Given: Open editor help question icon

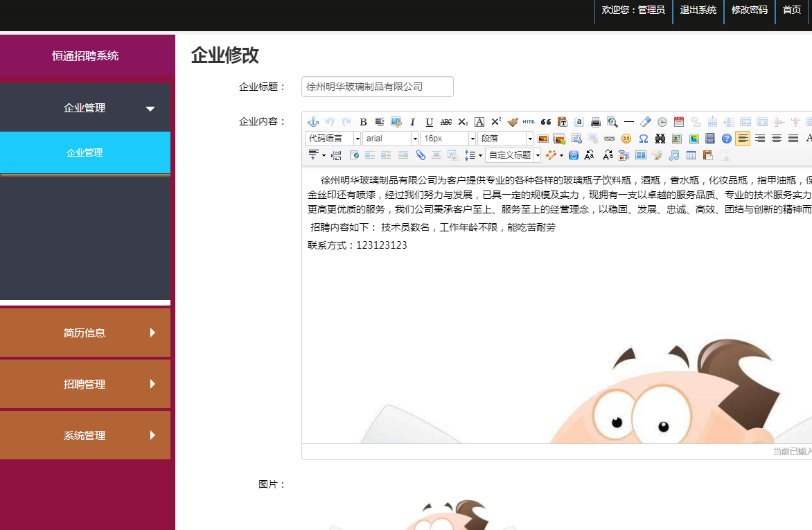Looking at the screenshot, I should pyautogui.click(x=727, y=139).
